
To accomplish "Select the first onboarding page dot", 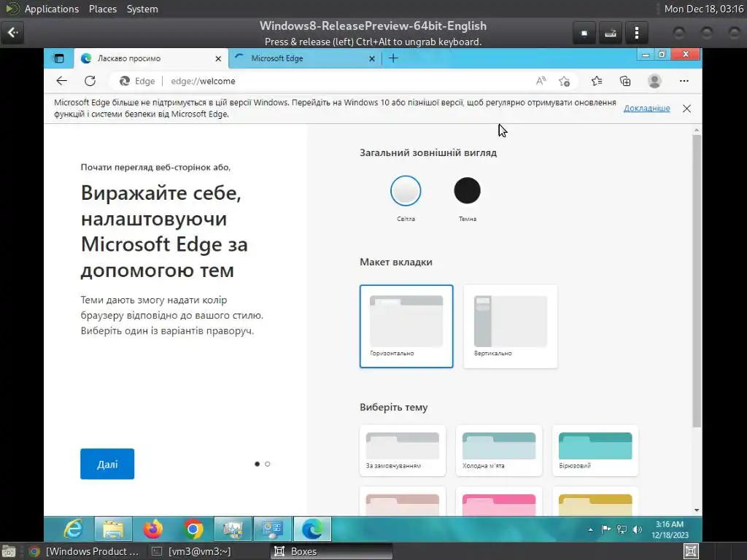I will pyautogui.click(x=258, y=464).
